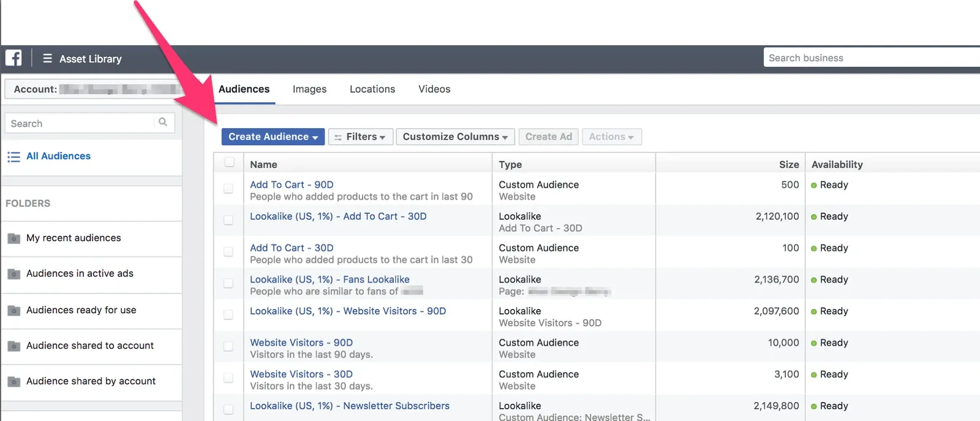Viewport: 980px width, 421px height.
Task: Click description 'Visitors in the last 30 days.'
Action: click(x=311, y=386)
